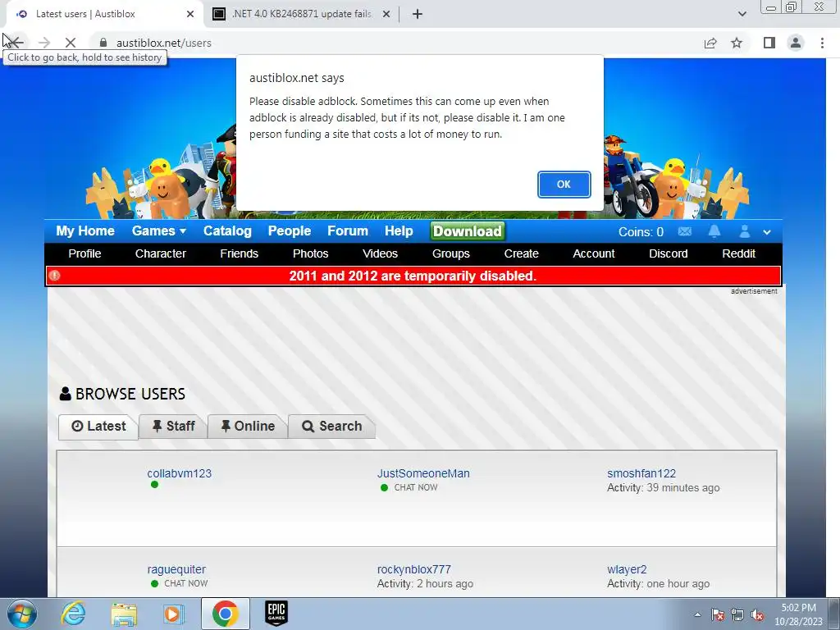The height and width of the screenshot is (630, 840).
Task: Open raguequiter user profile
Action: point(176,569)
